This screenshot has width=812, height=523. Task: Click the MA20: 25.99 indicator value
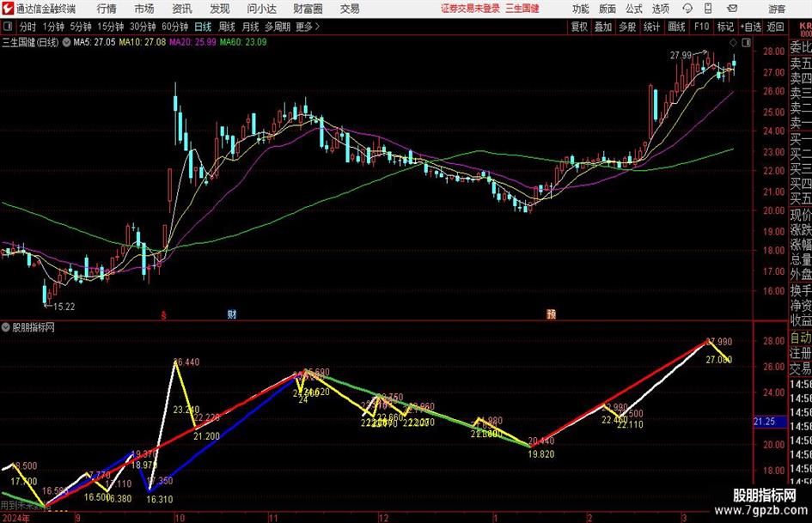[x=192, y=42]
